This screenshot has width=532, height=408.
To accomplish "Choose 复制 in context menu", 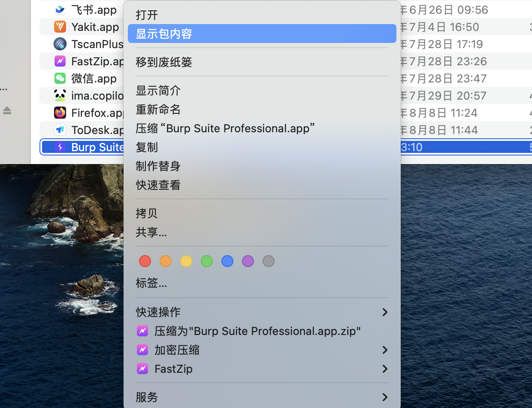I will pyautogui.click(x=262, y=147).
